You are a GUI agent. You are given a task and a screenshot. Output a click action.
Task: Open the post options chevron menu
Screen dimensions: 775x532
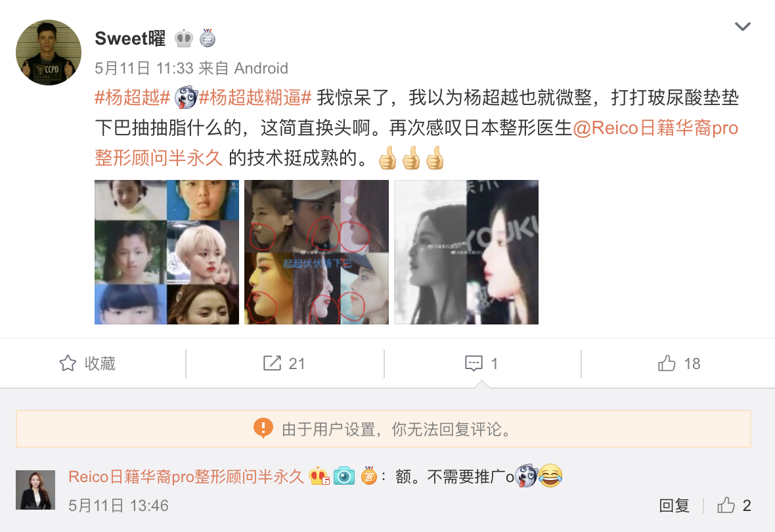pyautogui.click(x=742, y=27)
